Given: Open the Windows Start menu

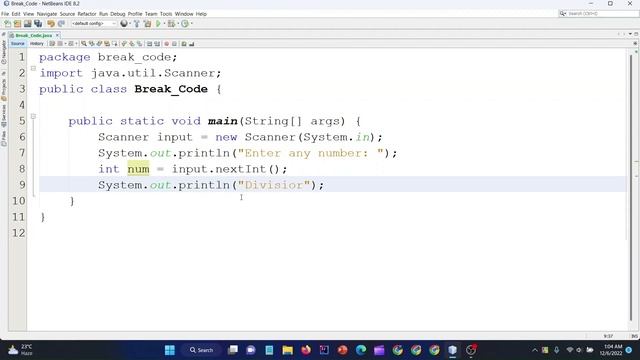Looking at the screenshot, I should 170,350.
